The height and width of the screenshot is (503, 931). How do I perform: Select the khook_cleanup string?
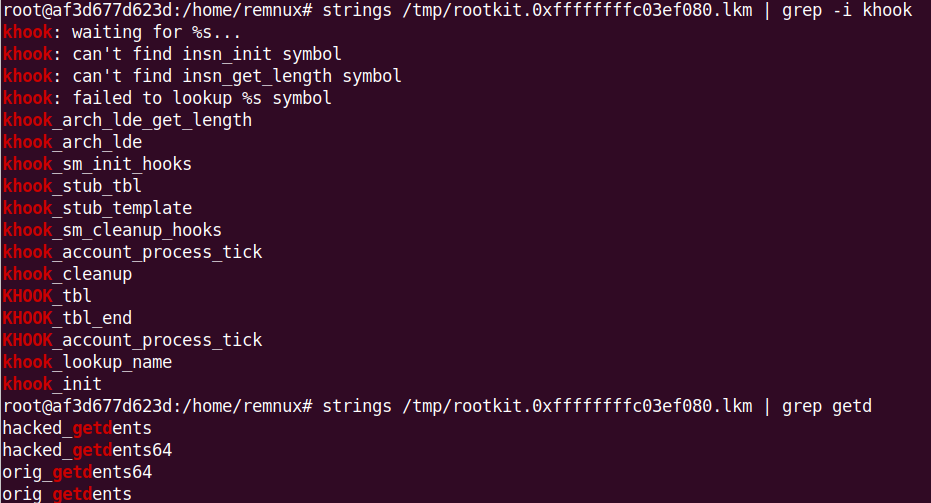tap(67, 274)
